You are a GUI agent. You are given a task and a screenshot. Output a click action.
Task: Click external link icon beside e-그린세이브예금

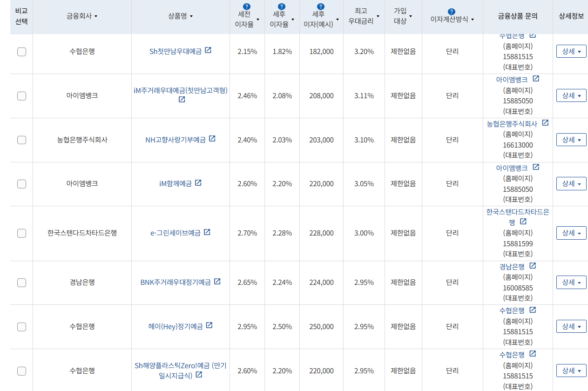click(x=206, y=232)
